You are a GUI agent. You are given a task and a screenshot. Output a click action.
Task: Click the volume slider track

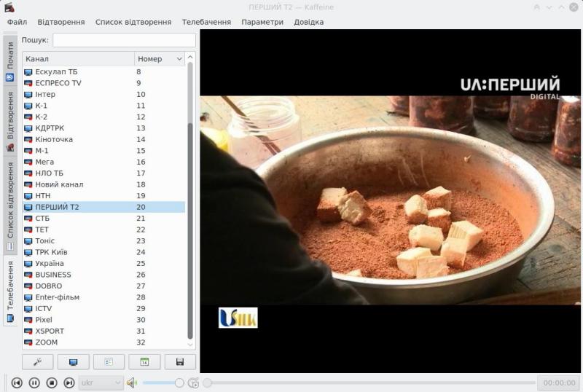(x=160, y=383)
